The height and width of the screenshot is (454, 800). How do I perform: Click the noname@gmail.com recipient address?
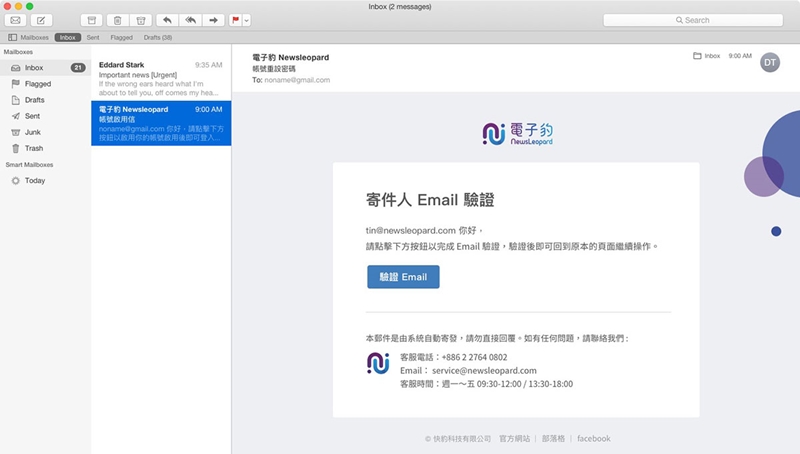[297, 80]
